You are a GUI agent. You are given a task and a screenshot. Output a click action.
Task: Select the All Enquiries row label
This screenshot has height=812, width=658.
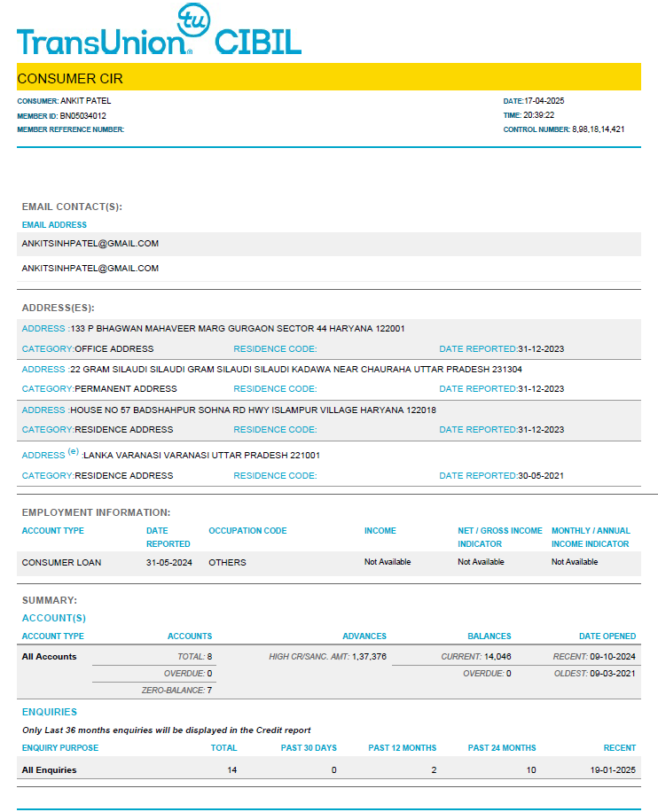point(50,770)
